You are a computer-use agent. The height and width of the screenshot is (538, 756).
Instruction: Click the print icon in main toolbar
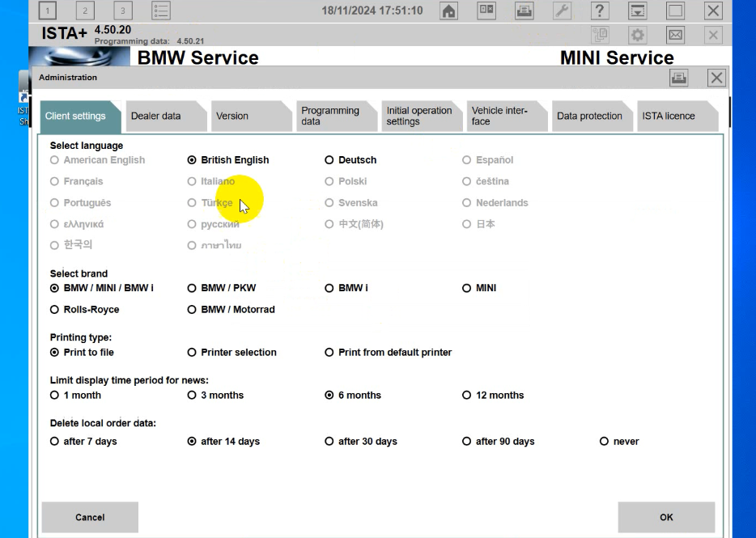tap(524, 11)
